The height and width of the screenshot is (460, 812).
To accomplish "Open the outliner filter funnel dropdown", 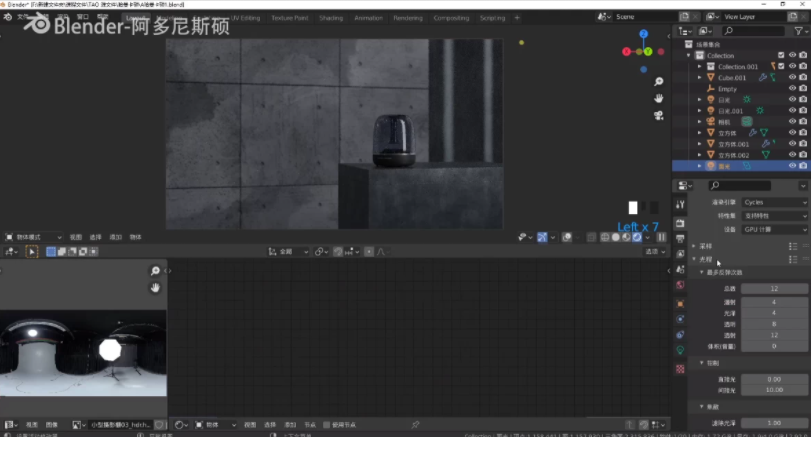I will [x=801, y=31].
